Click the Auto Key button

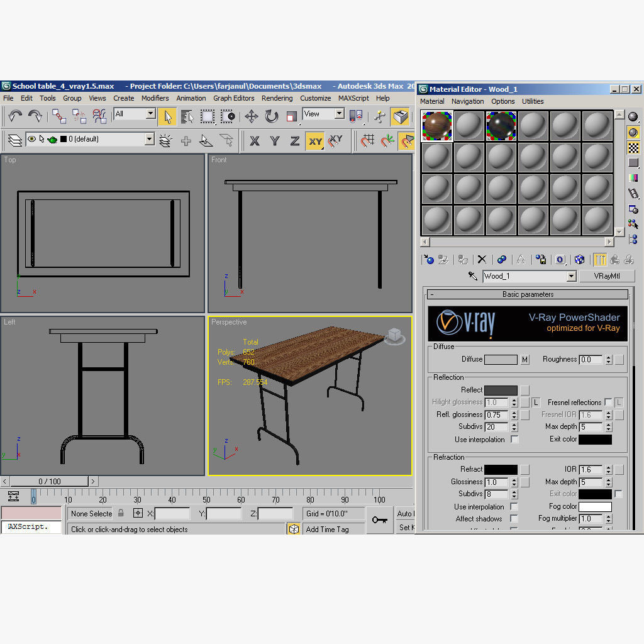pos(406,513)
